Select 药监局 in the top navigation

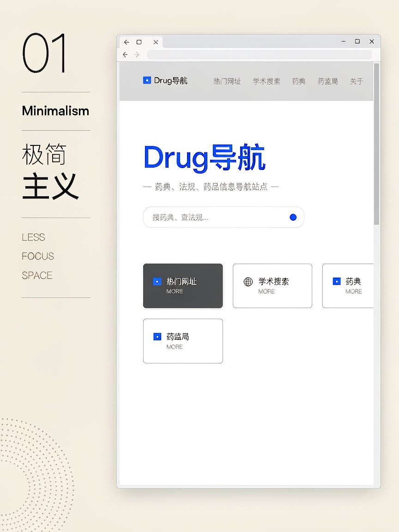coord(327,81)
